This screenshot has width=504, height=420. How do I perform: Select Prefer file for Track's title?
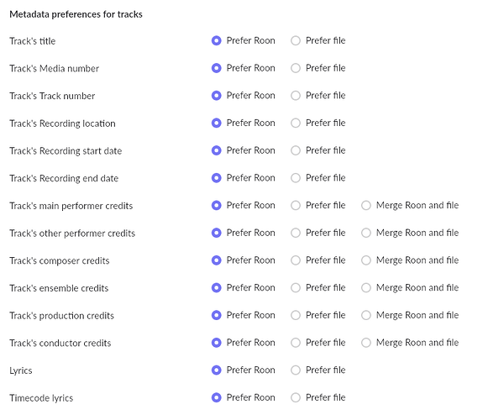coord(296,40)
